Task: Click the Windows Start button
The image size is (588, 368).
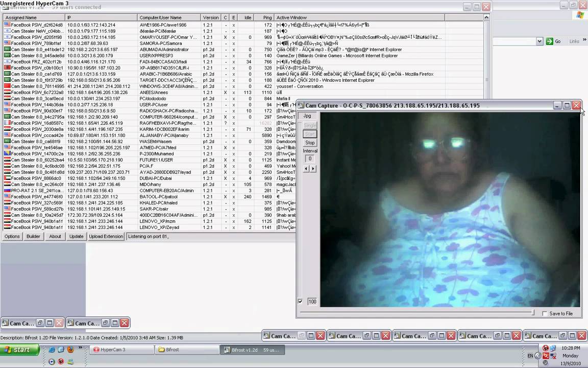Action: pyautogui.click(x=20, y=350)
